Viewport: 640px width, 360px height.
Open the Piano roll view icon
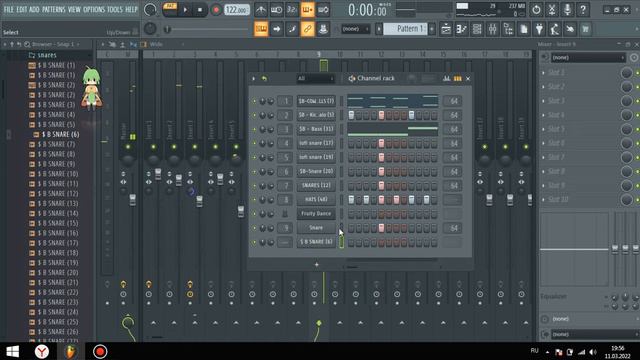(x=462, y=29)
